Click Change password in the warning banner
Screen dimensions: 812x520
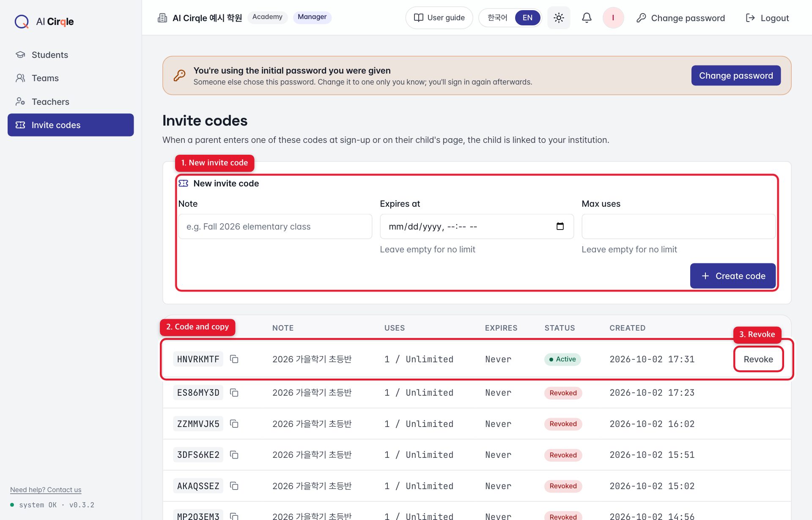[x=736, y=75]
